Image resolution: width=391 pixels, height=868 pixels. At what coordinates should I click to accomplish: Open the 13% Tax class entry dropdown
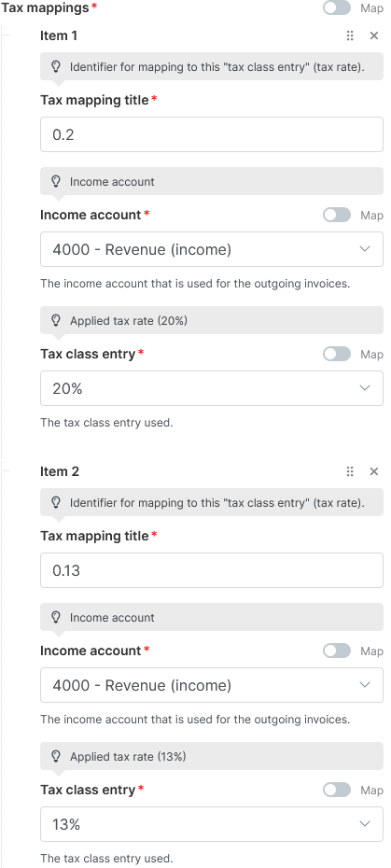click(x=212, y=824)
